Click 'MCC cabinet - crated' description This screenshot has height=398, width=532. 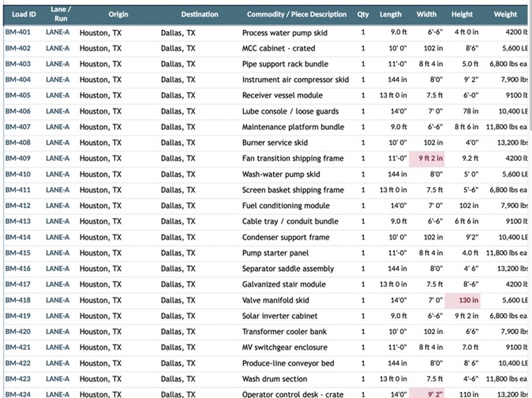(278, 48)
